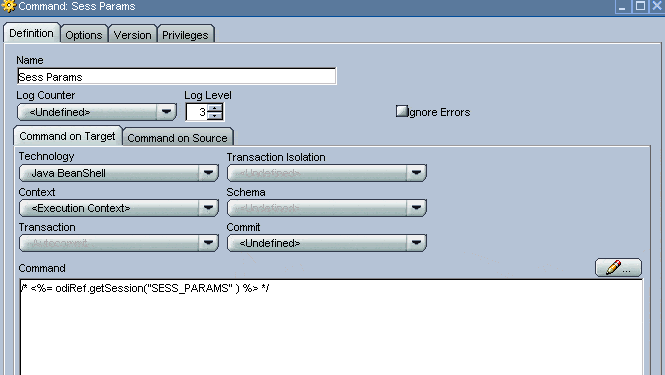Decrease the Log Level with down arrow
The height and width of the screenshot is (375, 665).
(x=215, y=116)
